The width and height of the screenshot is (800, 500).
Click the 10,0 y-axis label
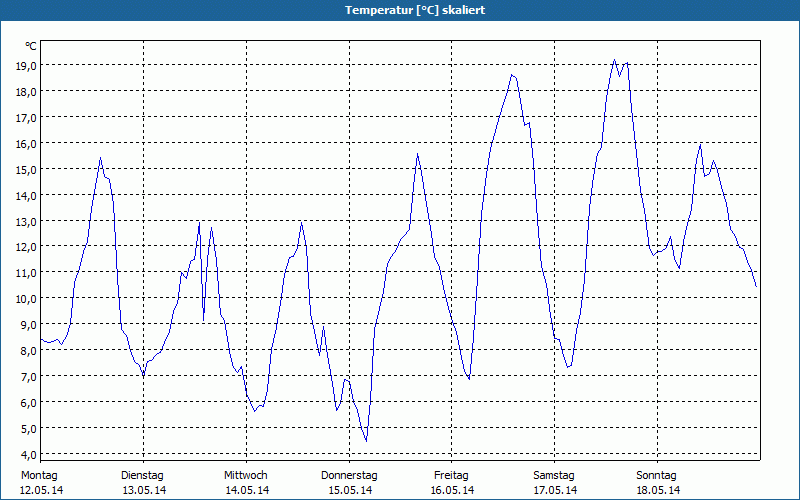click(26, 299)
